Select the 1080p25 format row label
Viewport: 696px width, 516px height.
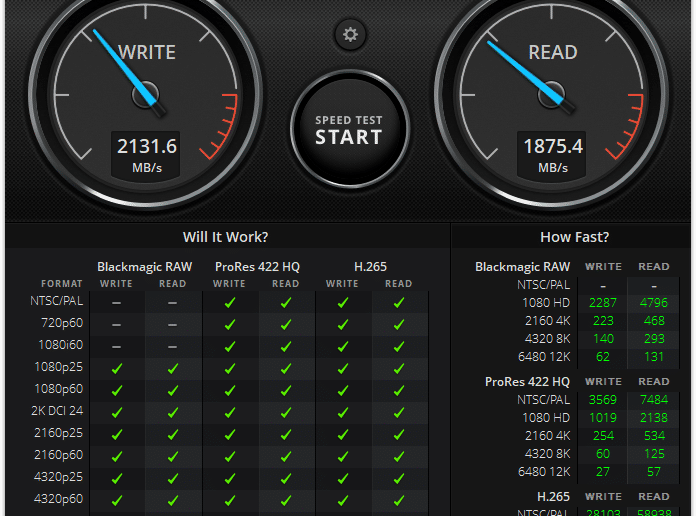click(59, 367)
